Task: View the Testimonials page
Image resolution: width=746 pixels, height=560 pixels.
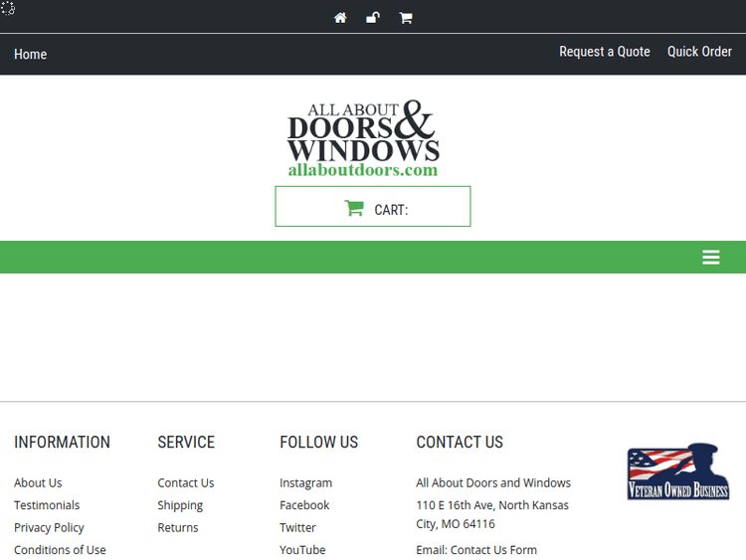Action: (47, 505)
